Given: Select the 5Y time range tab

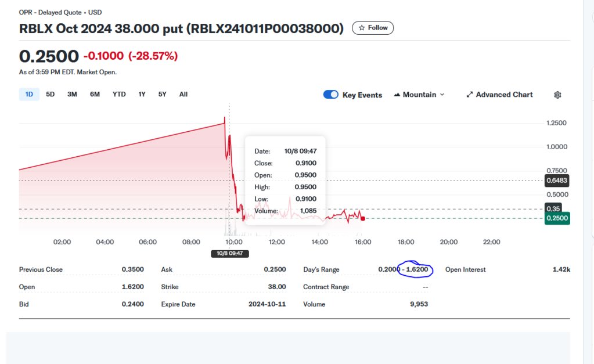Looking at the screenshot, I should coord(162,94).
